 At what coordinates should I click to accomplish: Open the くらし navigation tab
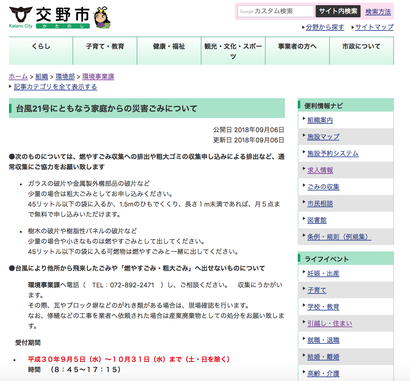(41, 51)
